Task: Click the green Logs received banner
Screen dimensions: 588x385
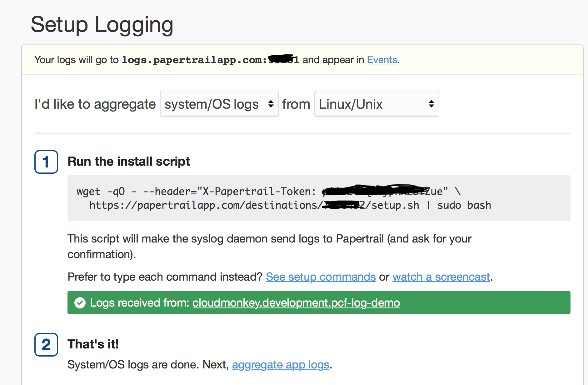Action: (x=319, y=302)
